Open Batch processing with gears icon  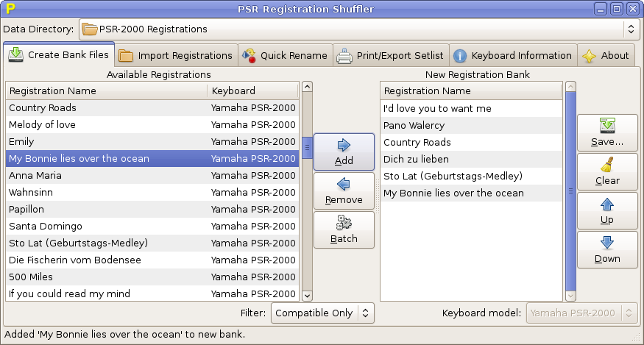pyautogui.click(x=344, y=230)
